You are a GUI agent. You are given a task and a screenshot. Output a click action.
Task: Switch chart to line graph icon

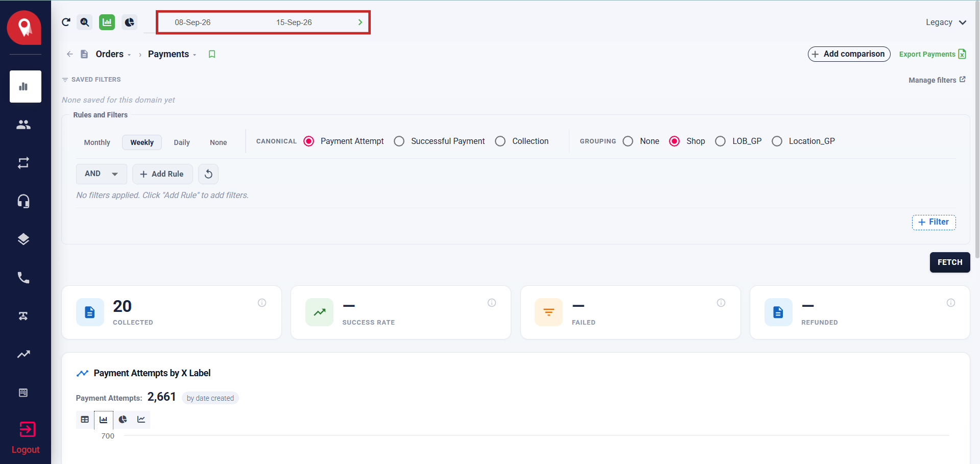(x=141, y=420)
